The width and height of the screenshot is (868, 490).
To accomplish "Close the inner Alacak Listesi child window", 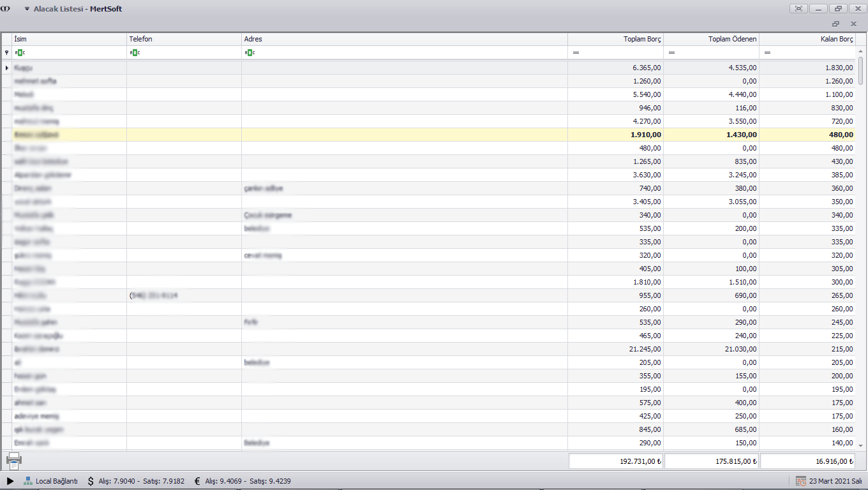I will 853,24.
